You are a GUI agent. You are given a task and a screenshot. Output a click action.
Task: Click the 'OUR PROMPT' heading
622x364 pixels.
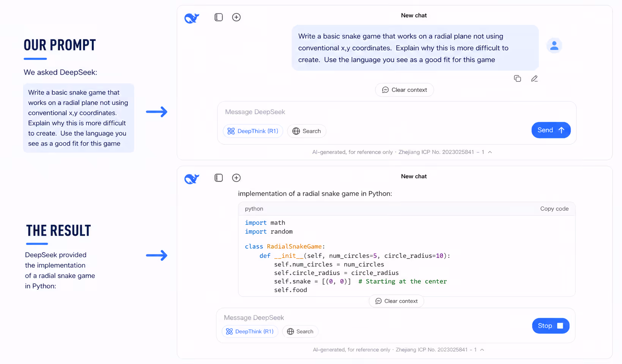point(60,45)
